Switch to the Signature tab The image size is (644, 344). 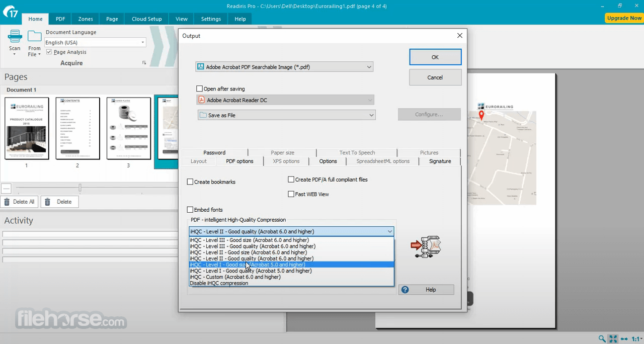440,161
